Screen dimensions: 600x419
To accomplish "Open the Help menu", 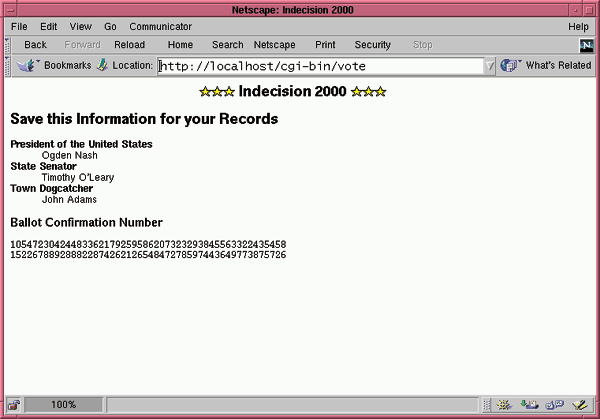I will [578, 26].
